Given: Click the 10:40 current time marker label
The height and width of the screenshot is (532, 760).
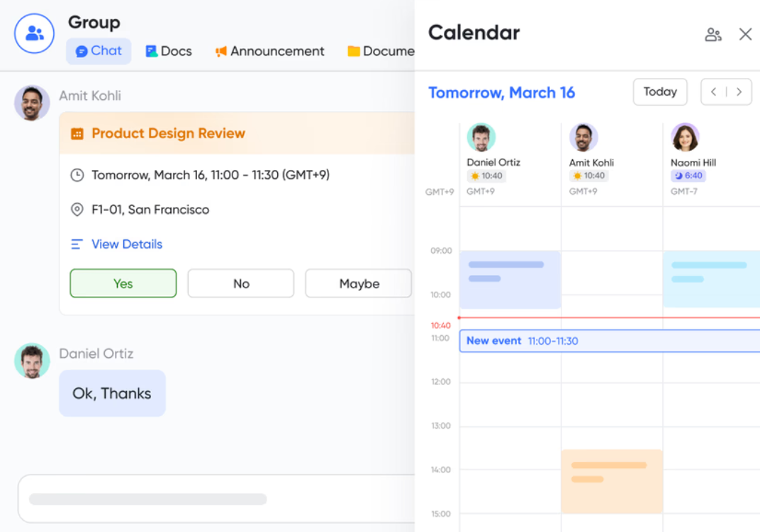Looking at the screenshot, I should [440, 326].
